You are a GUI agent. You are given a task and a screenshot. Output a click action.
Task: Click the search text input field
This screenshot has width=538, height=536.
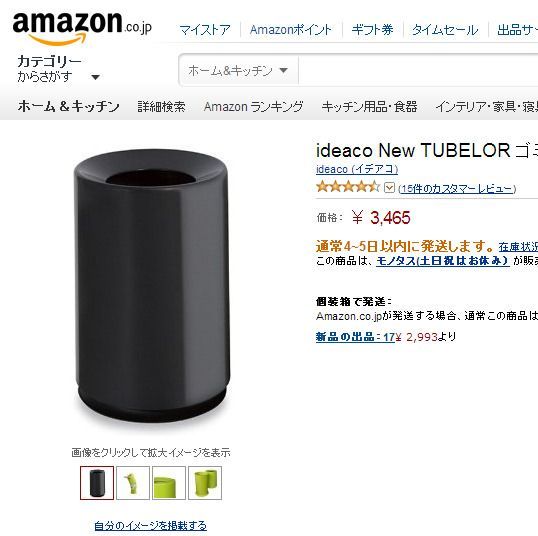418,71
